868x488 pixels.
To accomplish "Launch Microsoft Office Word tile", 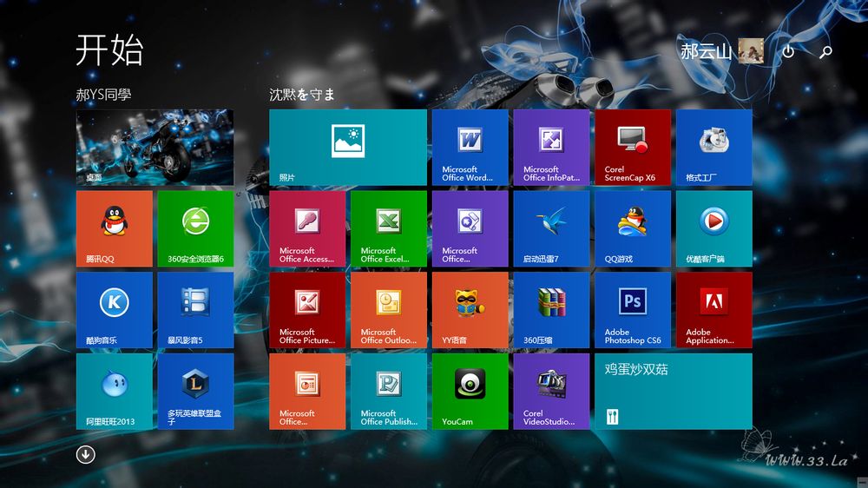I will click(x=470, y=148).
